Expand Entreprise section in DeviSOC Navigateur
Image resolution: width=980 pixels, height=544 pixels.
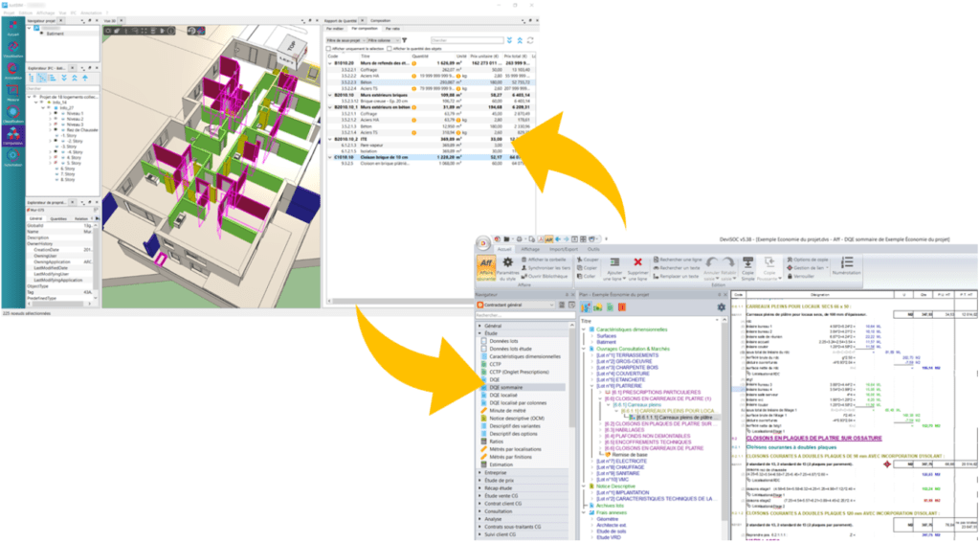[479, 473]
